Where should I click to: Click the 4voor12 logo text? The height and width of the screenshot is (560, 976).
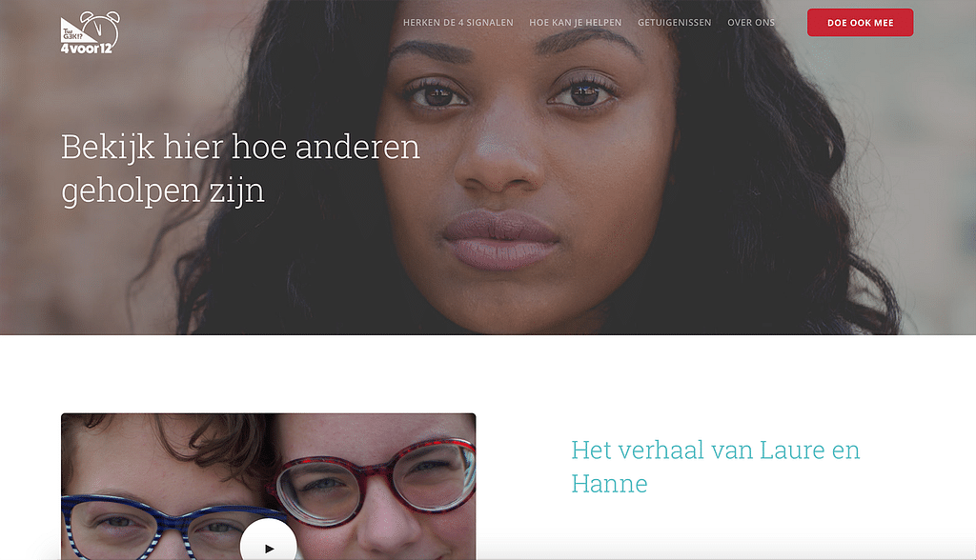point(87,49)
